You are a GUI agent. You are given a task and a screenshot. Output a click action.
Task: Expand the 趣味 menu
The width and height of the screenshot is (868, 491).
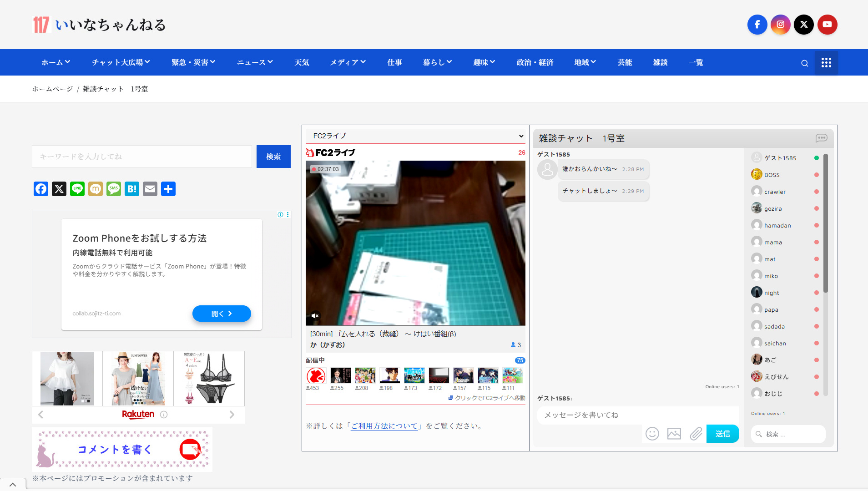(484, 62)
